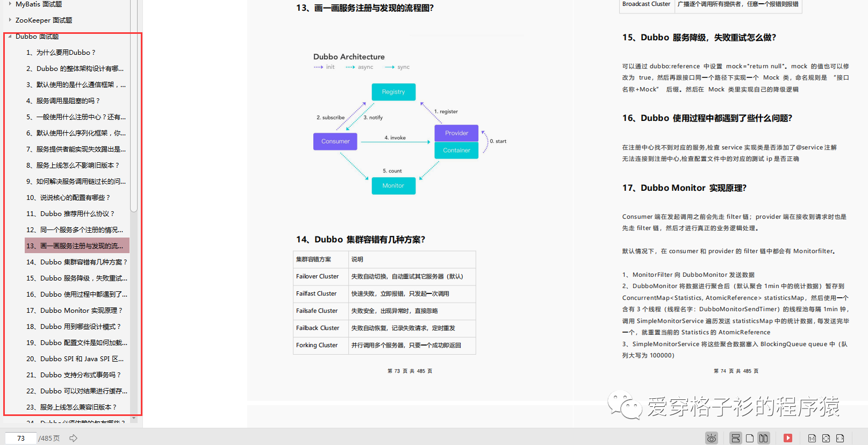The width and height of the screenshot is (868, 445).
Task: Open bookmark 9、如何解决服务调用链过长
Action: (76, 181)
